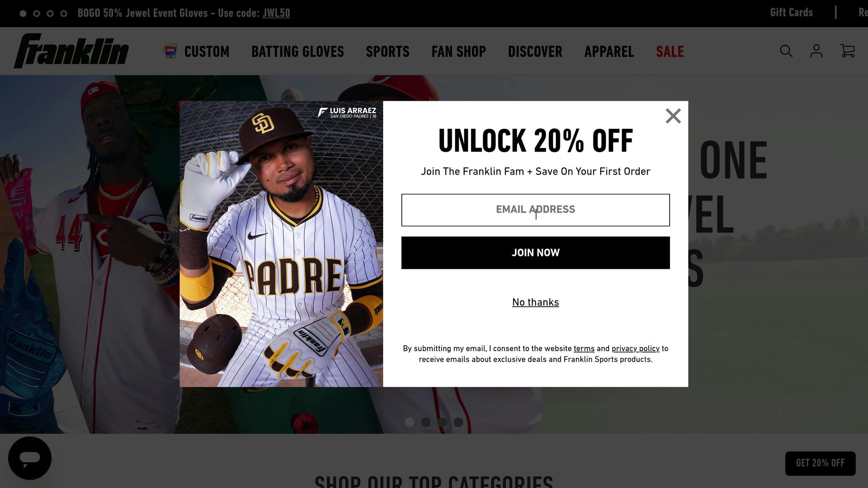Select the first hero carousel dot
The width and height of the screenshot is (868, 488).
pyautogui.click(x=409, y=422)
